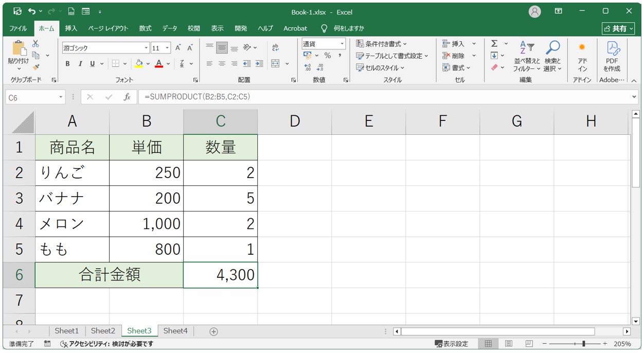Image resolution: width=644 pixels, height=353 pixels.
Task: Toggle middle vertical alignment
Action: (x=222, y=47)
